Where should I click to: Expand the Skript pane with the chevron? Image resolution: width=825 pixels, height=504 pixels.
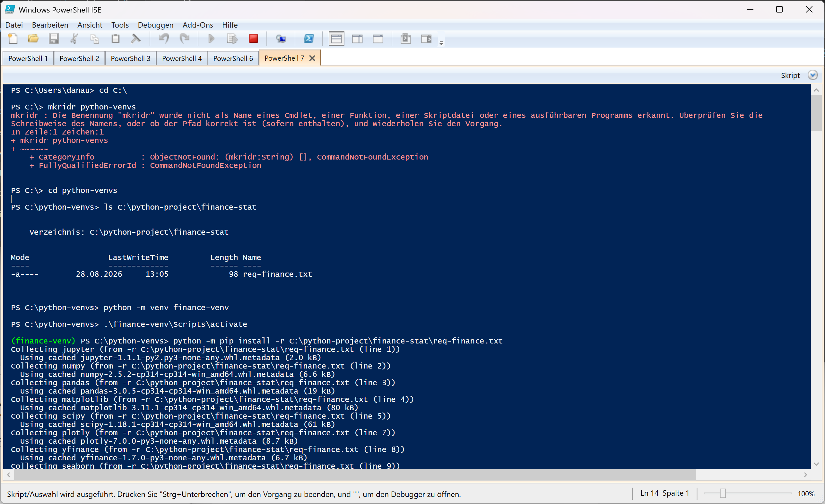point(812,75)
